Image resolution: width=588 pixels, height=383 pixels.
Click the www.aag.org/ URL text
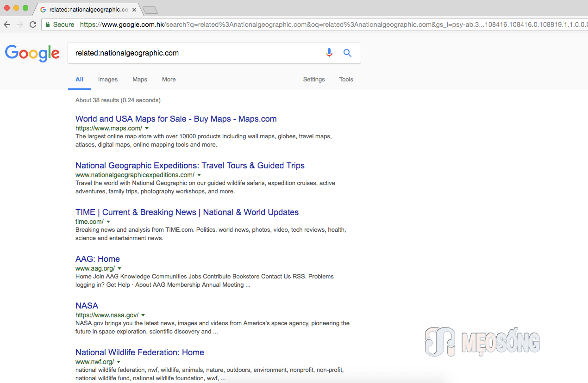click(x=95, y=268)
